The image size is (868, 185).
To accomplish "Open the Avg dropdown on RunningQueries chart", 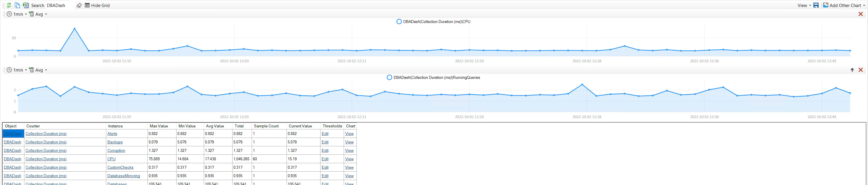I will pyautogui.click(x=38, y=70).
